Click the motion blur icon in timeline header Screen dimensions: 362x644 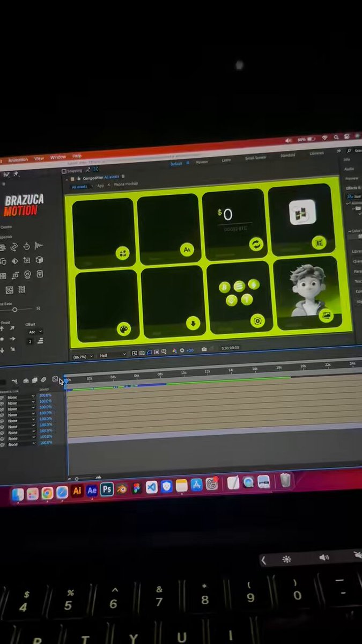44,380
